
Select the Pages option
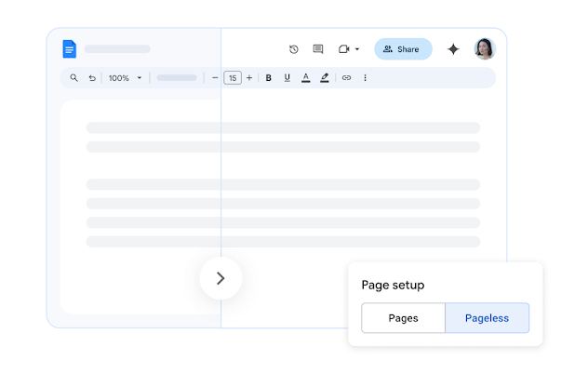click(403, 318)
